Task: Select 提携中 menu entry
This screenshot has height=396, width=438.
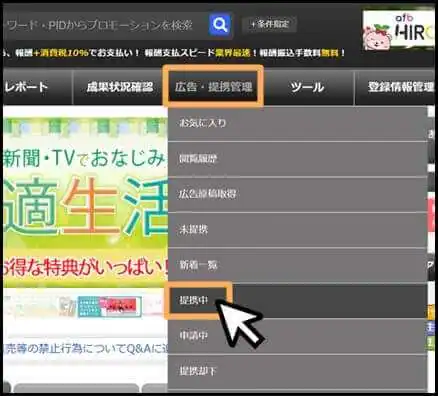Action: point(297,301)
